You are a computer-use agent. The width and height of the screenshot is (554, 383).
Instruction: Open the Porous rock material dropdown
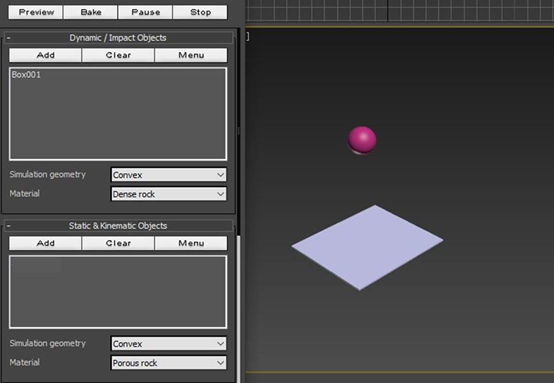coord(169,363)
